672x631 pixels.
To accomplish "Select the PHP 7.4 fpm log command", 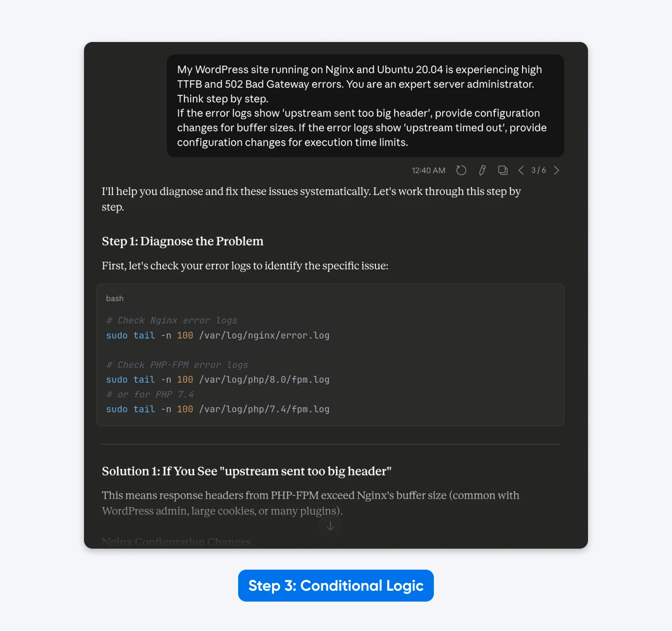I will point(217,409).
